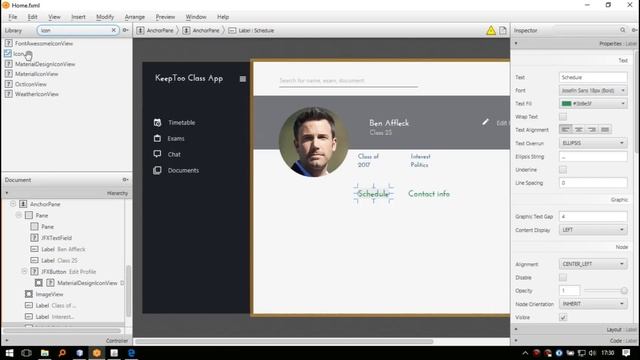Open the Insert menu
Screen dimensions: 640x360
78,17
